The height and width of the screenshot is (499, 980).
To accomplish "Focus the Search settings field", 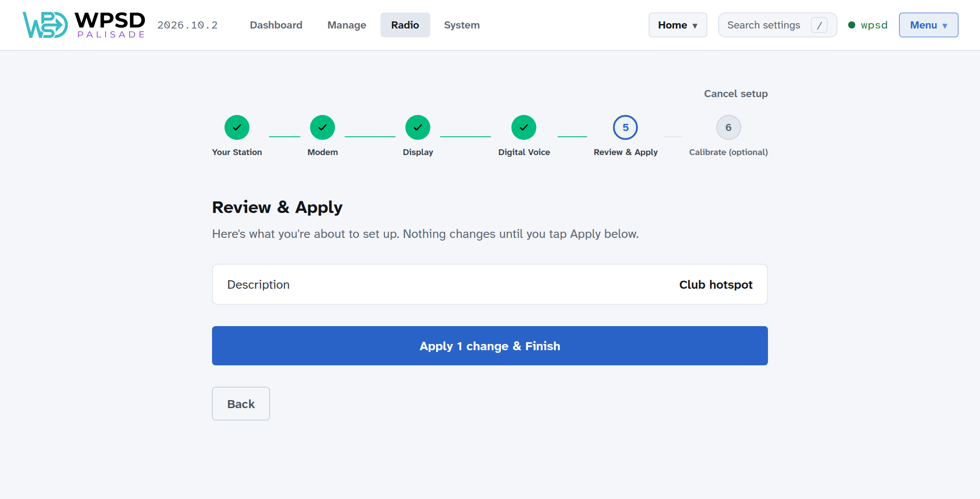I will [777, 25].
